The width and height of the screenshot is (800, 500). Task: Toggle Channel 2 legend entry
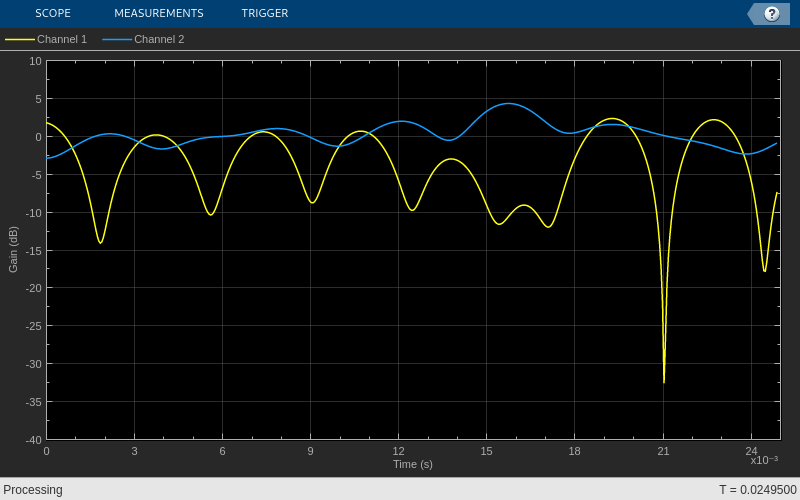click(x=143, y=39)
